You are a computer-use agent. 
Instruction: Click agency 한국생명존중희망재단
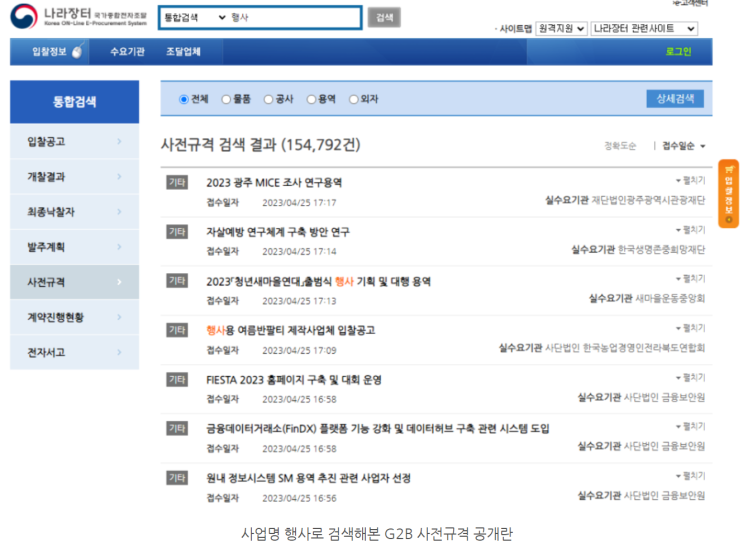tap(661, 249)
